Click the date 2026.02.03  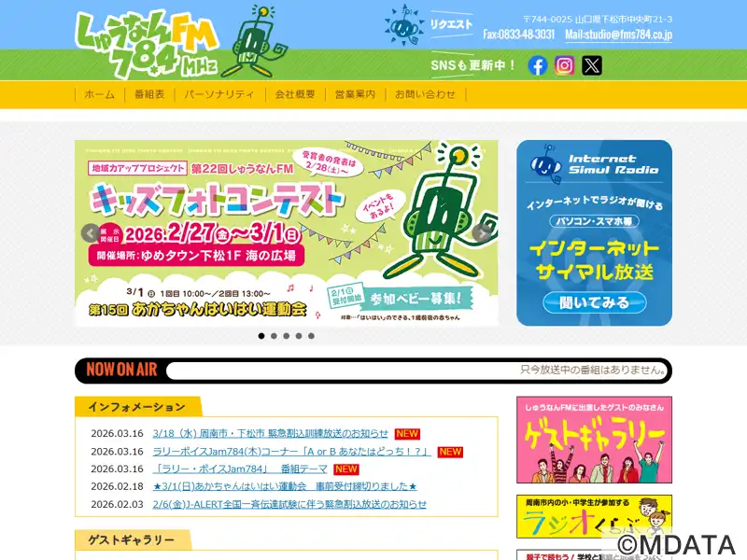pos(118,504)
